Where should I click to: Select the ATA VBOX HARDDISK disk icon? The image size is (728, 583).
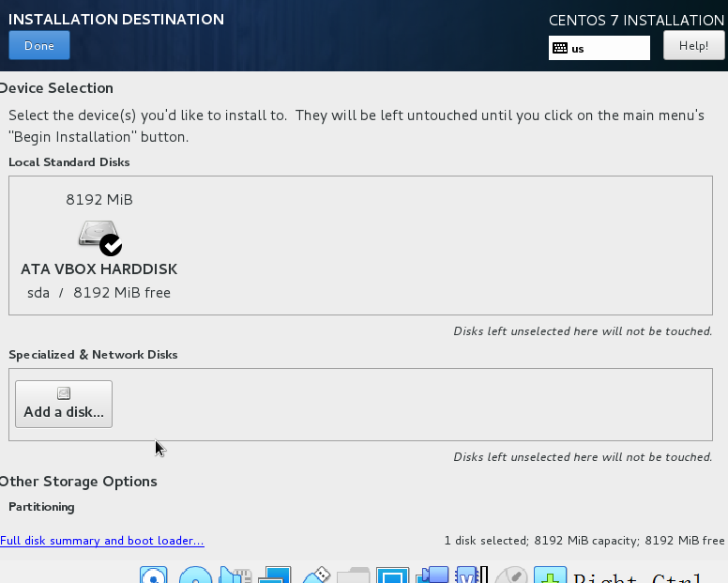99,237
